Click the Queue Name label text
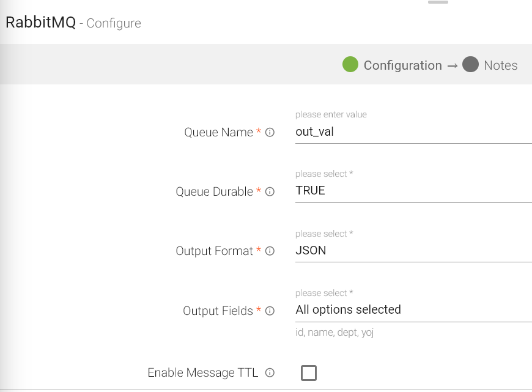This screenshot has height=392, width=532. [x=218, y=132]
